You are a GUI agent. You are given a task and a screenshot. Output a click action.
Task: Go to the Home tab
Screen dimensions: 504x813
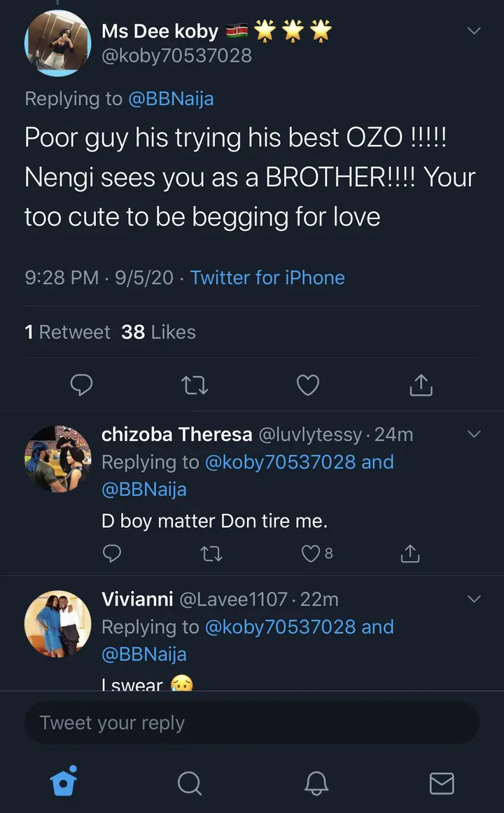pyautogui.click(x=64, y=782)
